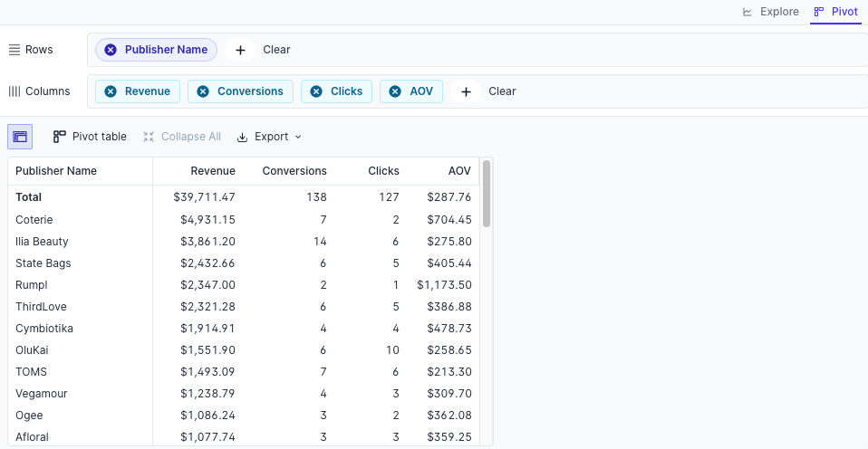Remove AOV column via its x icon
This screenshot has width=868, height=449.
click(x=395, y=91)
